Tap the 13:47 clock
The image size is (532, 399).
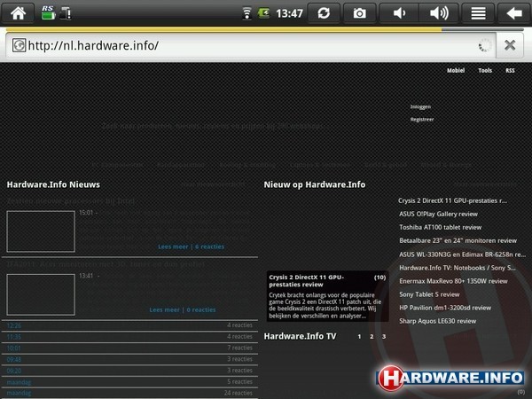point(289,13)
